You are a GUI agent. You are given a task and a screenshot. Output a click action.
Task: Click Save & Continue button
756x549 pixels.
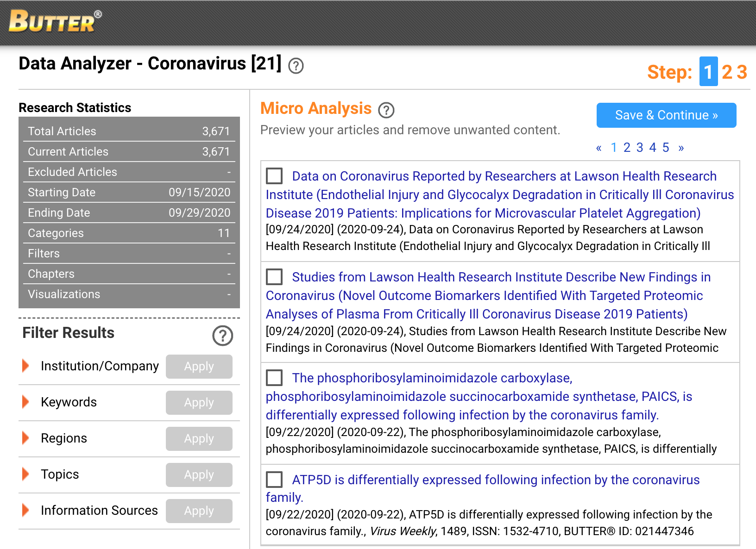(x=666, y=115)
